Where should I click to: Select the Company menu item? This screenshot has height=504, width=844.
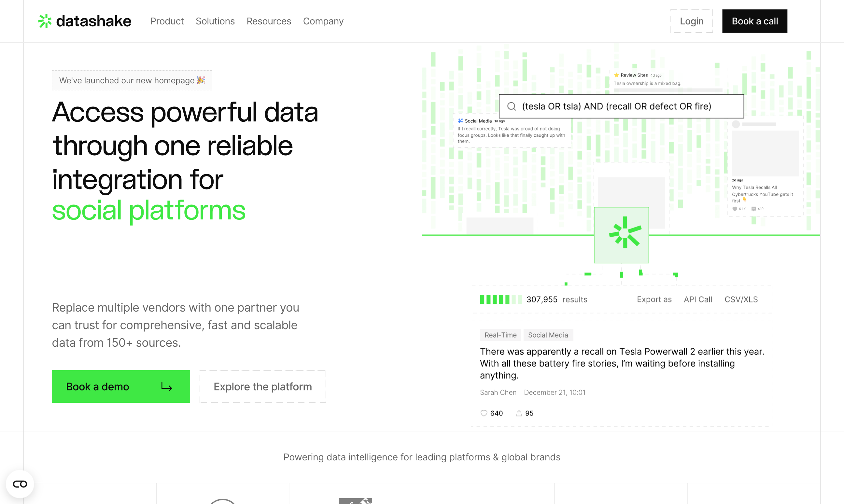click(x=323, y=21)
